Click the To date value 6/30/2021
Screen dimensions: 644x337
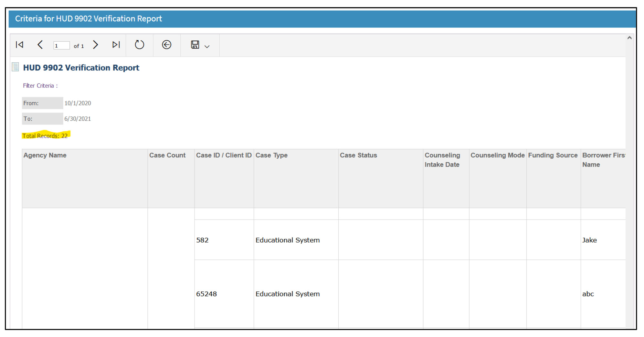(x=78, y=118)
